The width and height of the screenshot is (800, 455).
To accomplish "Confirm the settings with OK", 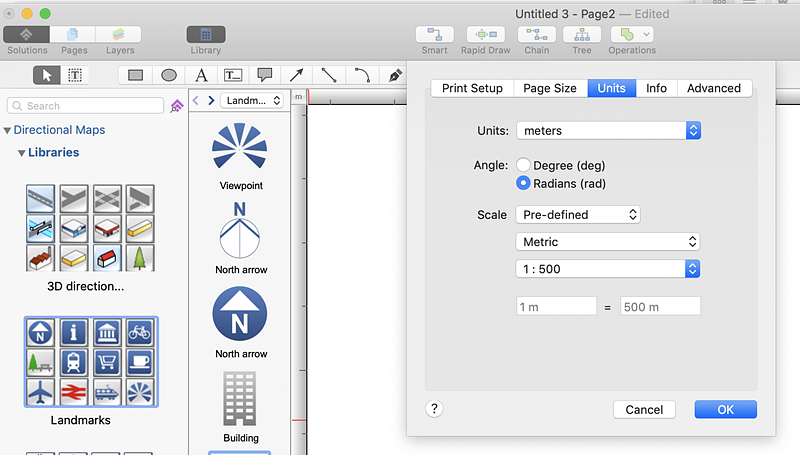I will point(726,410).
